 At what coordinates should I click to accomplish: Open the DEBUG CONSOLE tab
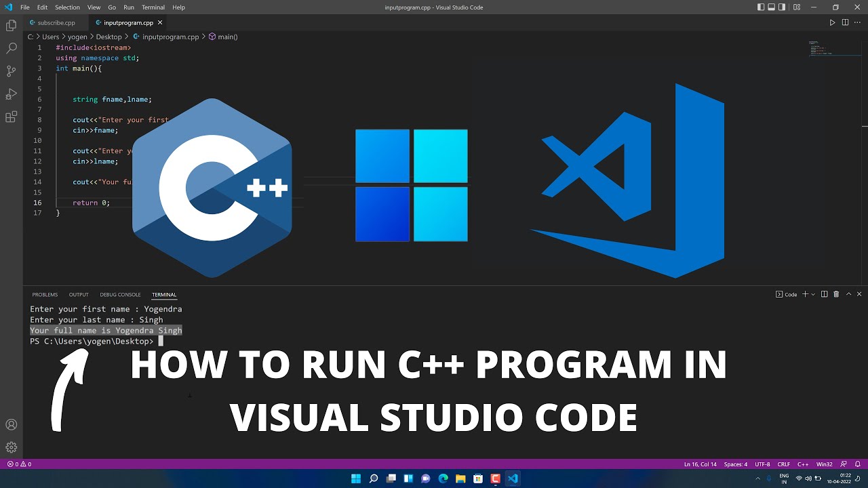pyautogui.click(x=120, y=294)
